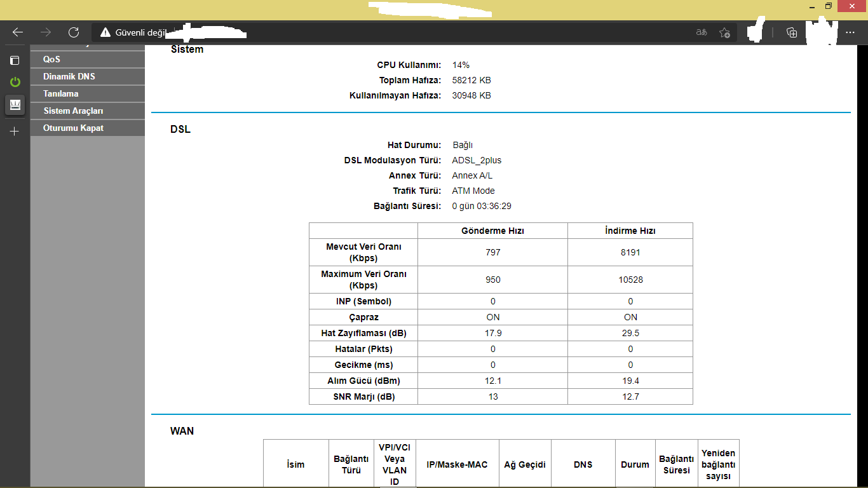Click the Gönderme Hızı column header
The height and width of the screenshot is (488, 868).
click(492, 231)
